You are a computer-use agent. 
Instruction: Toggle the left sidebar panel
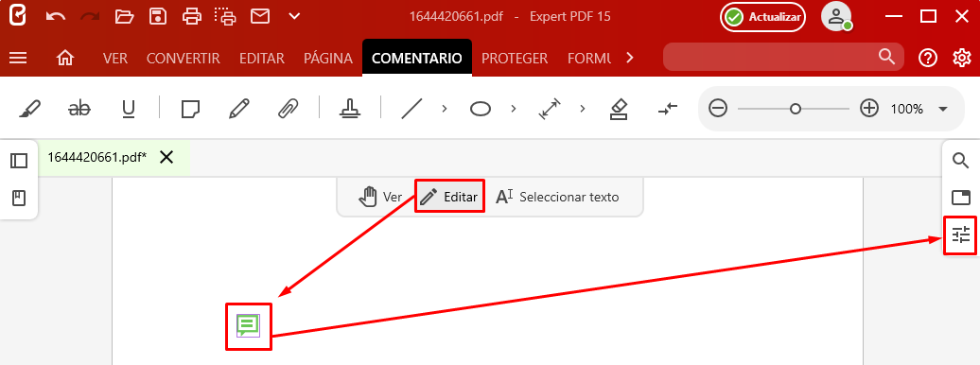pos(19,161)
